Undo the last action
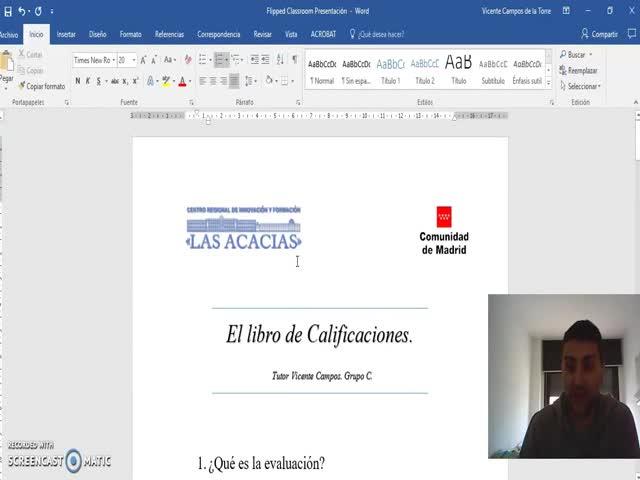 click(21, 10)
